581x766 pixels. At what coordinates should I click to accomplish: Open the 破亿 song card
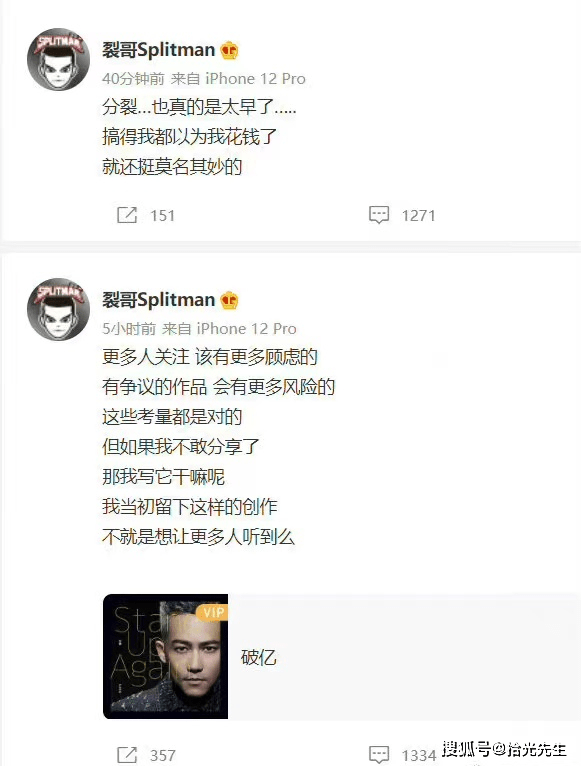coord(342,657)
